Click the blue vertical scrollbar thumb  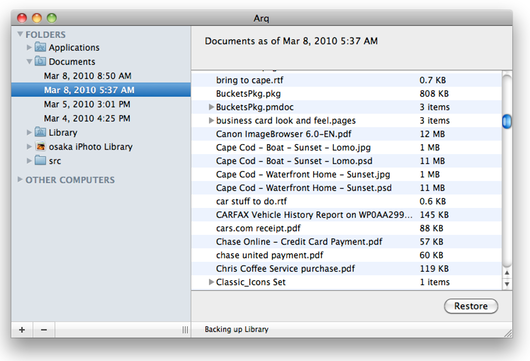click(x=507, y=121)
